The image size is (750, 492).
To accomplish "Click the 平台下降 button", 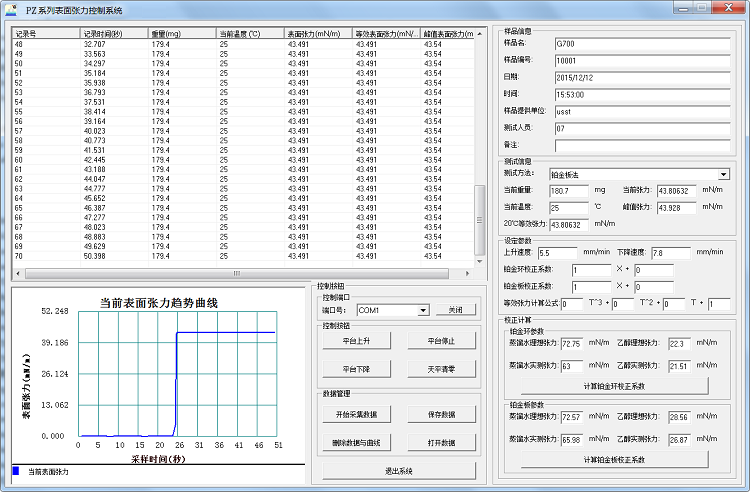I will click(x=357, y=369).
